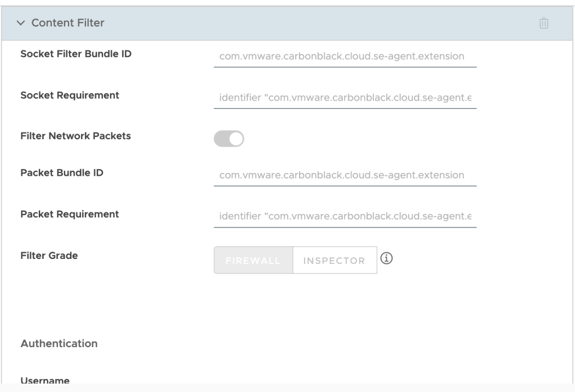This screenshot has height=392, width=575.
Task: Click the empty area of the Content Filter header bar
Action: pyautogui.click(x=315, y=23)
